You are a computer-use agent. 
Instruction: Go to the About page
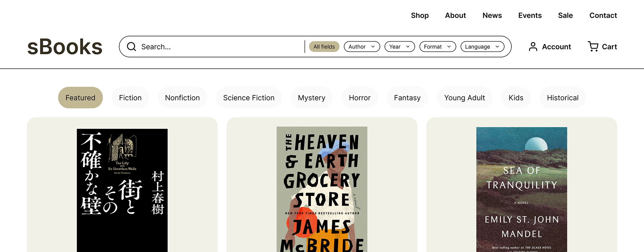(x=455, y=15)
